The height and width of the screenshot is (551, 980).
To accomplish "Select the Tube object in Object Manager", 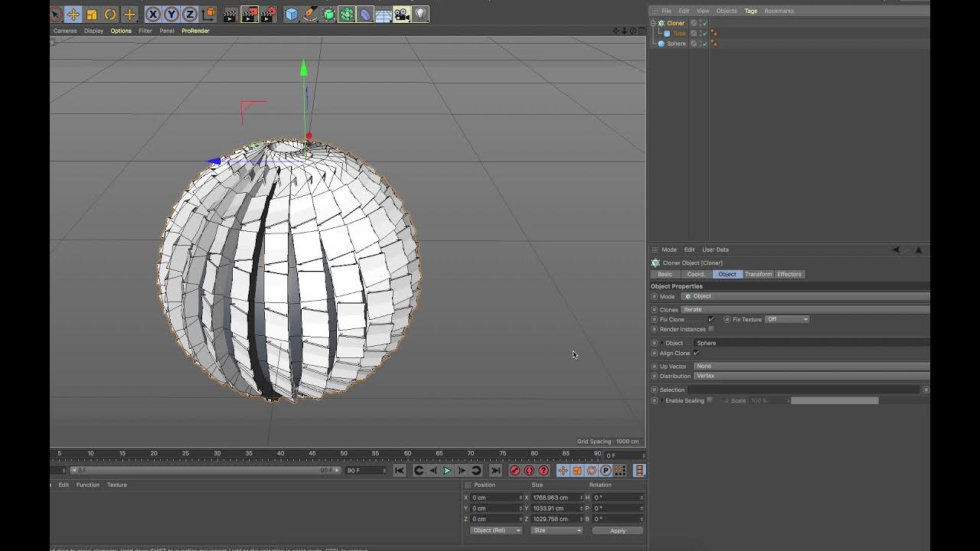I will pyautogui.click(x=679, y=34).
